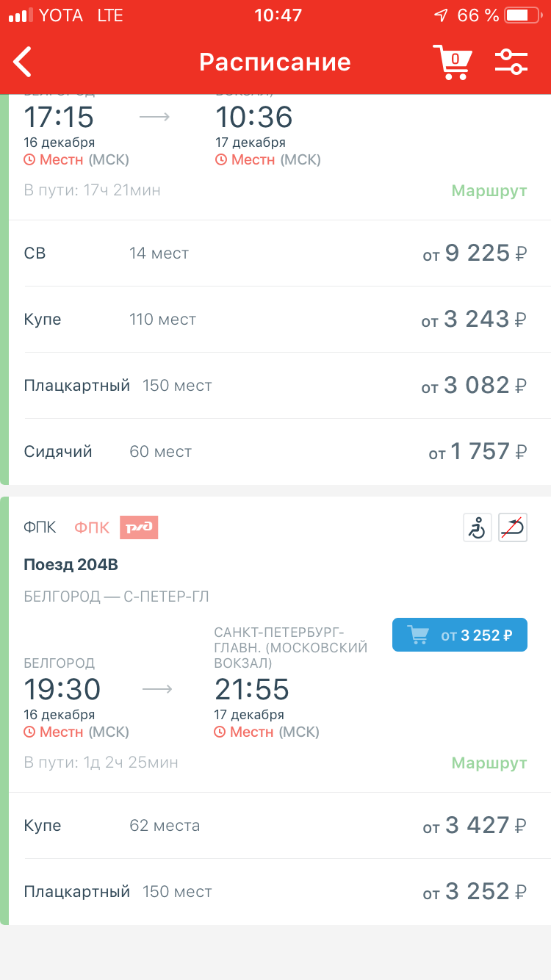Tap the Расписание header title
This screenshot has width=551, height=980.
click(275, 62)
